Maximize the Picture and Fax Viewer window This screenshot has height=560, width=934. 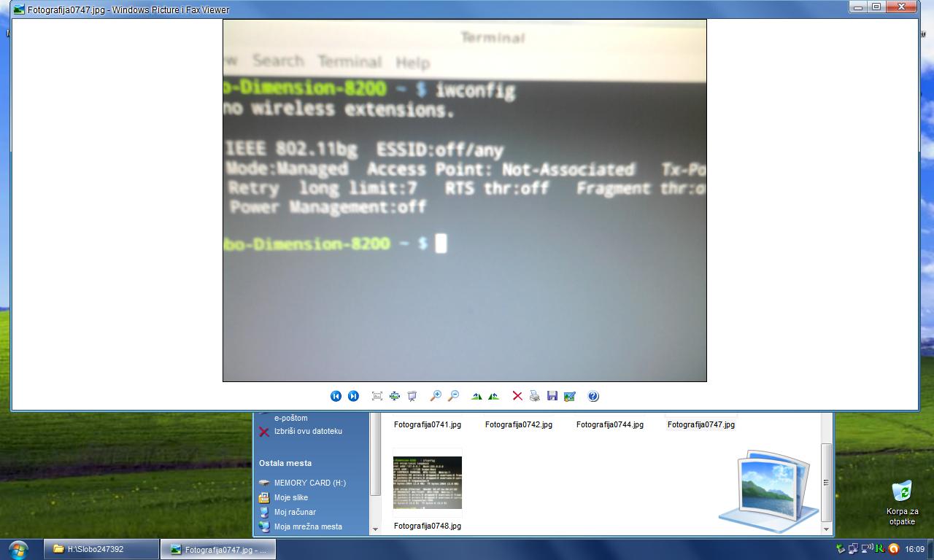click(876, 7)
